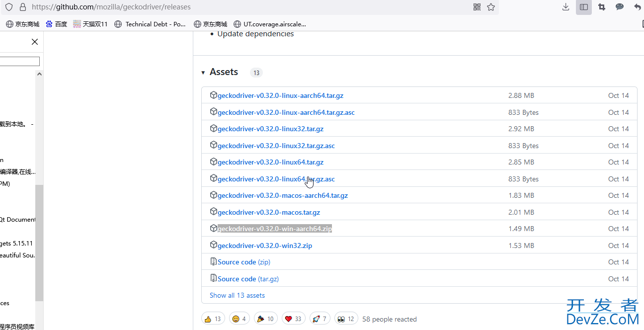Download geckodriver-v0.32.0-macos.tar.gz
This screenshot has height=330, width=644.
tap(269, 212)
